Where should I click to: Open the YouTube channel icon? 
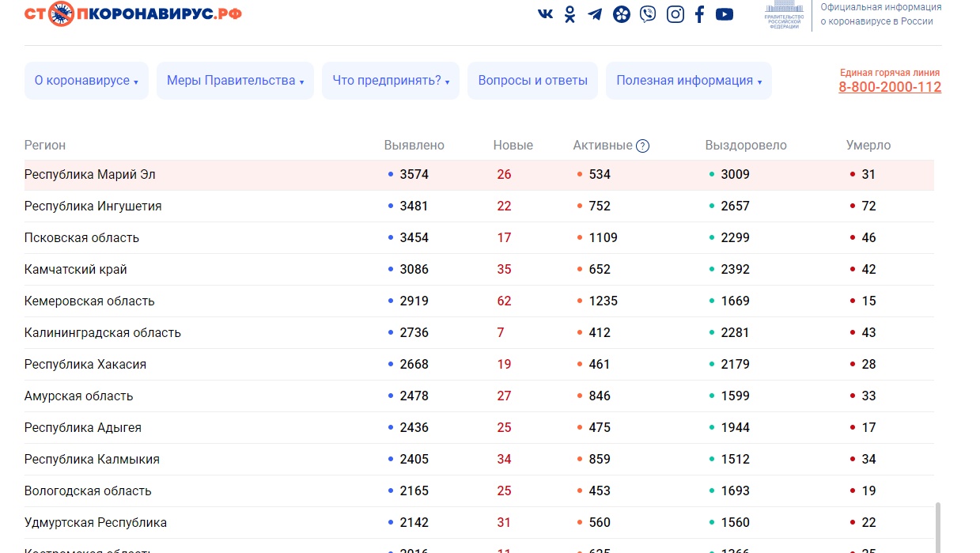tap(725, 14)
